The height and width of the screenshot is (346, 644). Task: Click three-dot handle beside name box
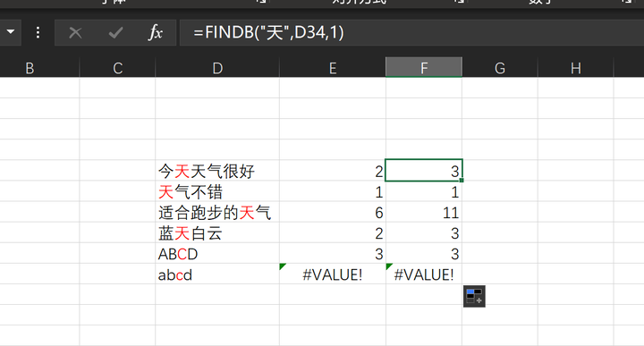(38, 32)
